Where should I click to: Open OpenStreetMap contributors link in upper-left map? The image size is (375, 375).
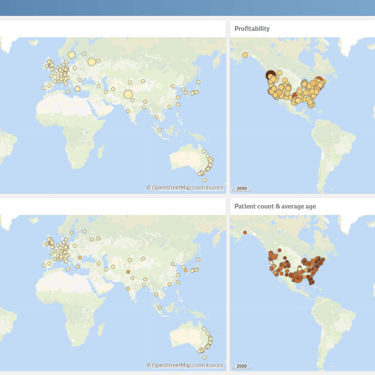(185, 188)
